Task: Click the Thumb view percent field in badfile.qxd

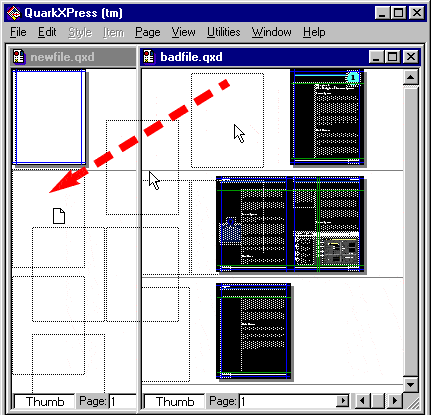Action: click(174, 402)
